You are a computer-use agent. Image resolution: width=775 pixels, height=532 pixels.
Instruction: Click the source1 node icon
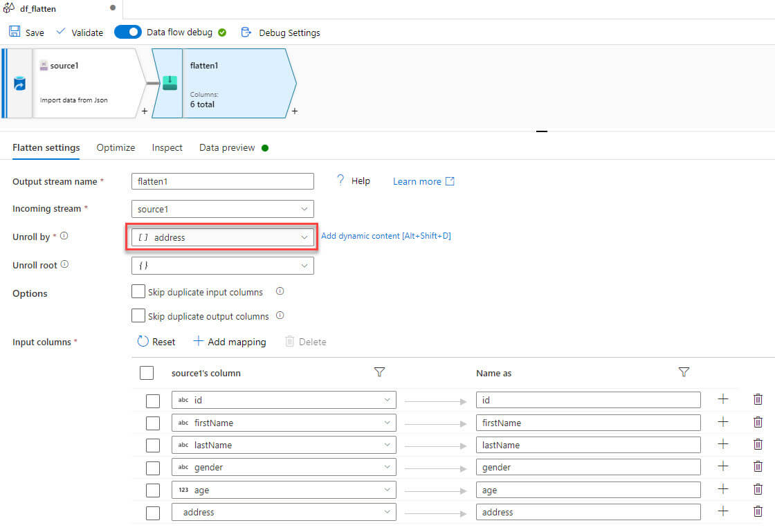click(19, 84)
